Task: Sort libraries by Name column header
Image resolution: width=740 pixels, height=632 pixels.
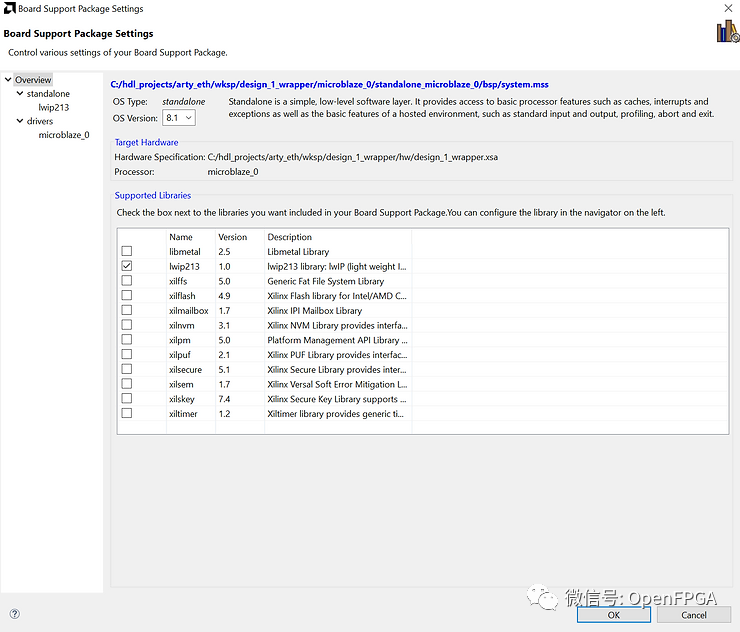Action: 190,237
